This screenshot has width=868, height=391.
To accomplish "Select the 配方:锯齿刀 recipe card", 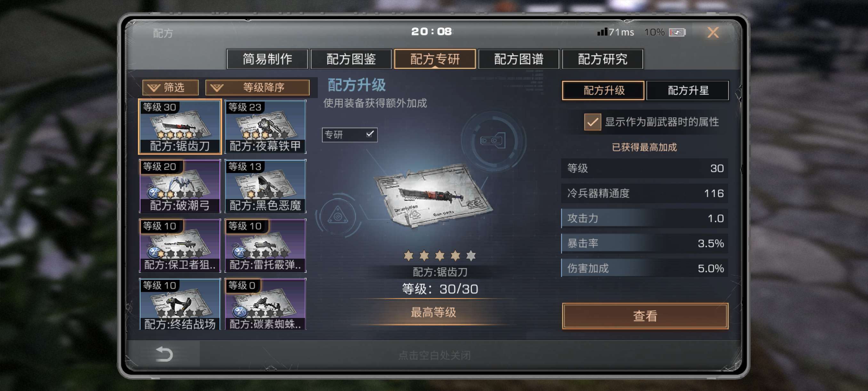I will point(180,127).
